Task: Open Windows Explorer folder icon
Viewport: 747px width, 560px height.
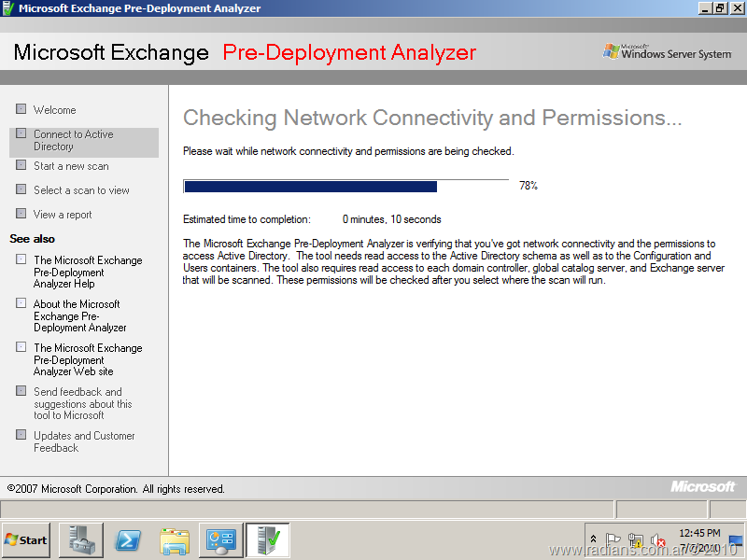Action: click(175, 540)
